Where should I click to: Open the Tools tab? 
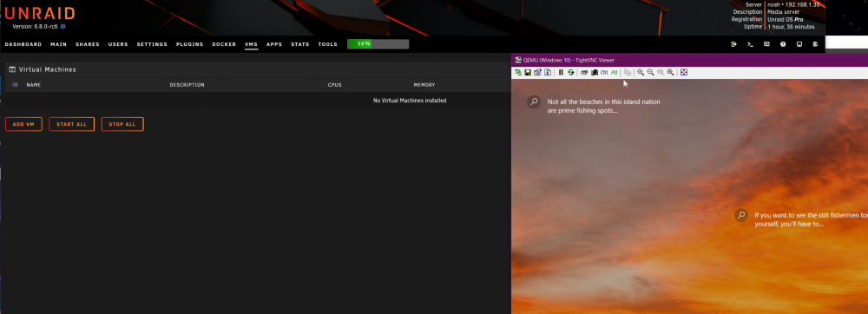pyautogui.click(x=328, y=44)
